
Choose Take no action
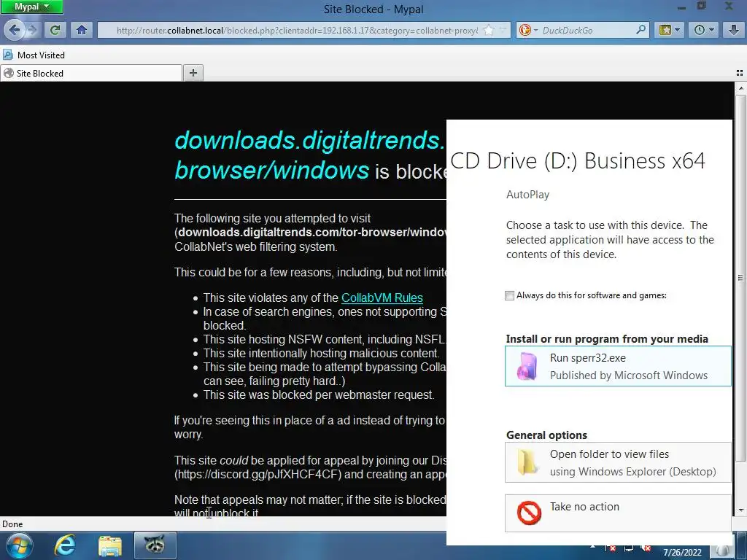click(x=618, y=513)
